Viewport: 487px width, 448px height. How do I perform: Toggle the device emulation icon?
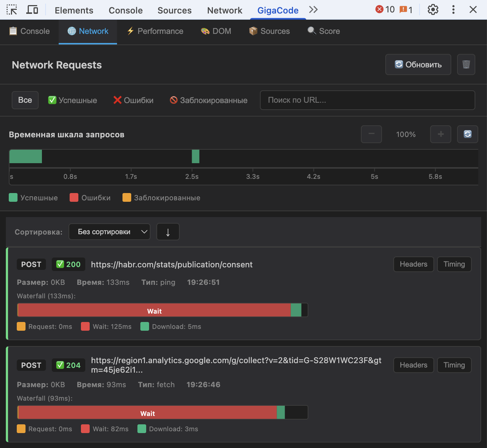[x=32, y=10]
